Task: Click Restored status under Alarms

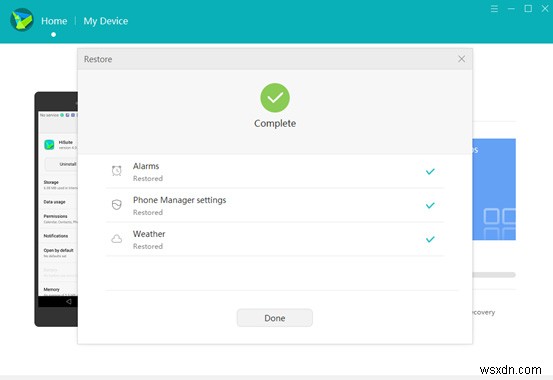Action: tap(148, 179)
